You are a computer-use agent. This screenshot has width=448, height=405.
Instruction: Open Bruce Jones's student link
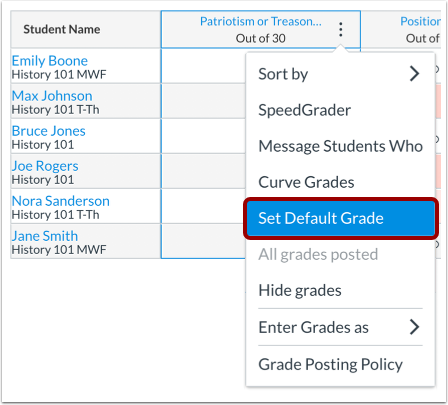point(49,131)
